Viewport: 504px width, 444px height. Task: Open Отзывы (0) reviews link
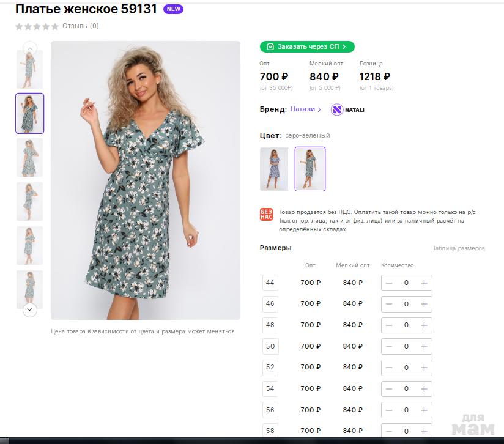80,26
